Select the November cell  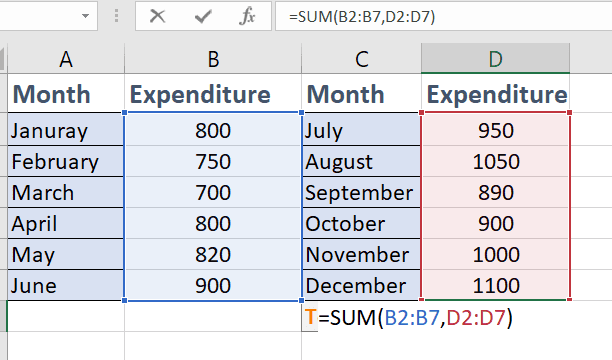click(x=362, y=255)
